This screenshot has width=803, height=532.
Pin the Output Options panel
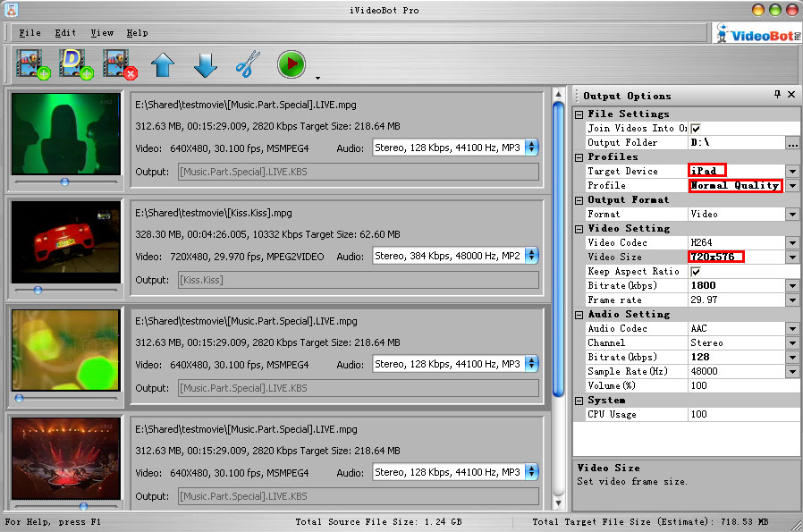777,94
